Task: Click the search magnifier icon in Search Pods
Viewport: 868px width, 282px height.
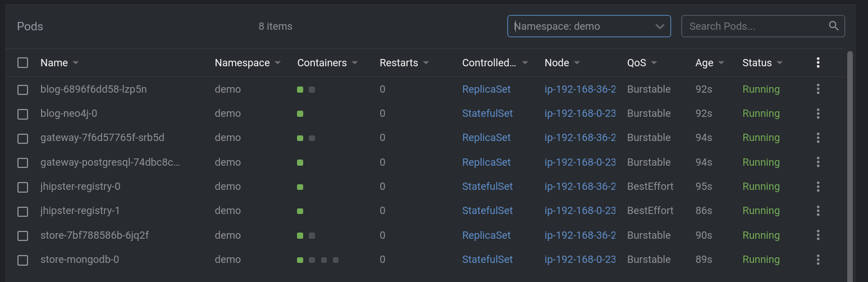Action: tap(834, 26)
